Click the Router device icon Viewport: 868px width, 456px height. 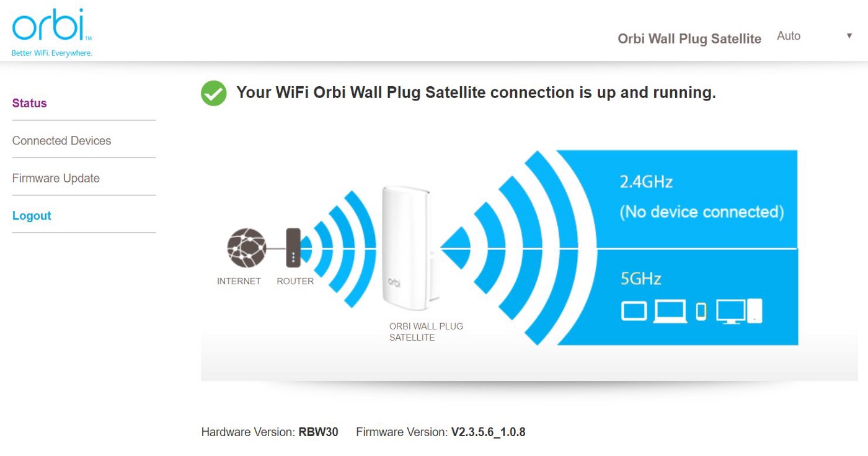tap(293, 248)
